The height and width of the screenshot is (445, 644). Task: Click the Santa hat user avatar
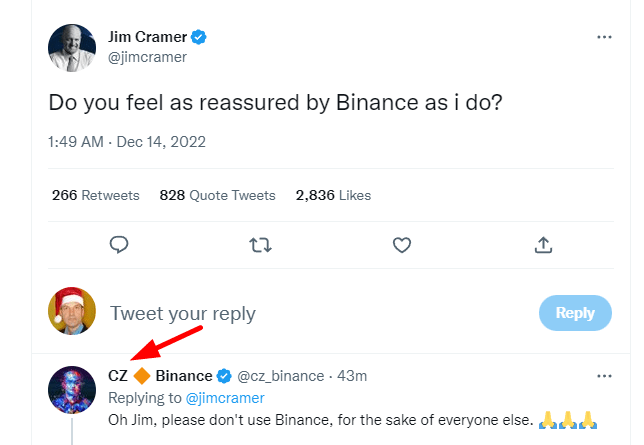point(72,312)
